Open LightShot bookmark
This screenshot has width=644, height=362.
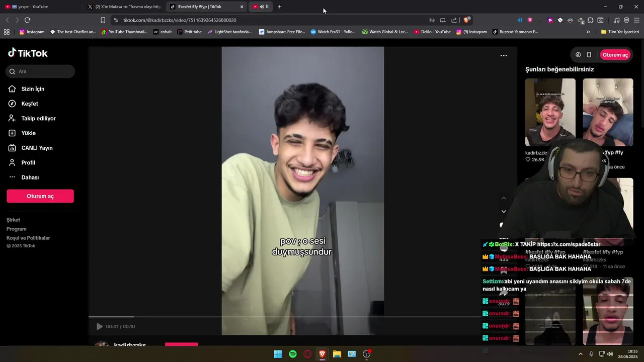[x=229, y=32]
